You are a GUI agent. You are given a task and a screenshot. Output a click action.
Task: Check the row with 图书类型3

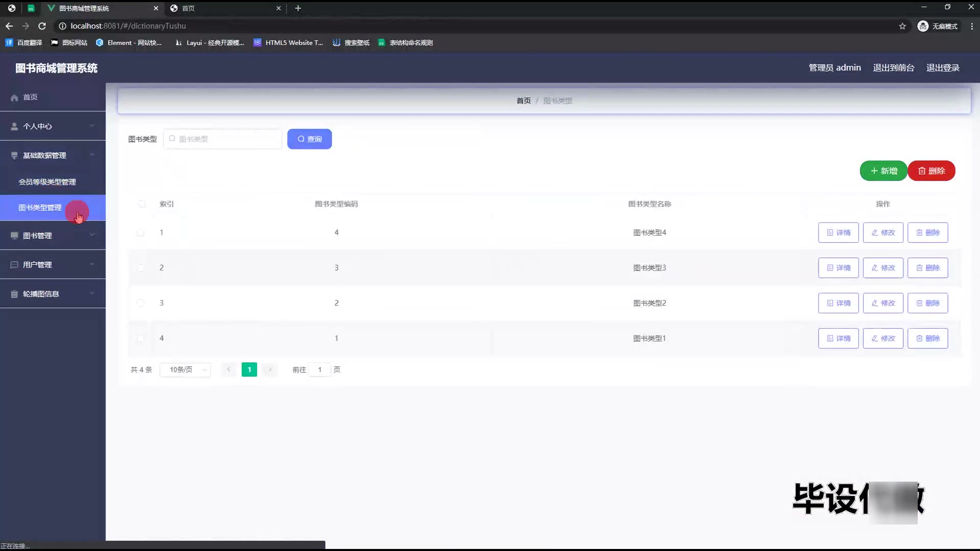[x=140, y=268]
